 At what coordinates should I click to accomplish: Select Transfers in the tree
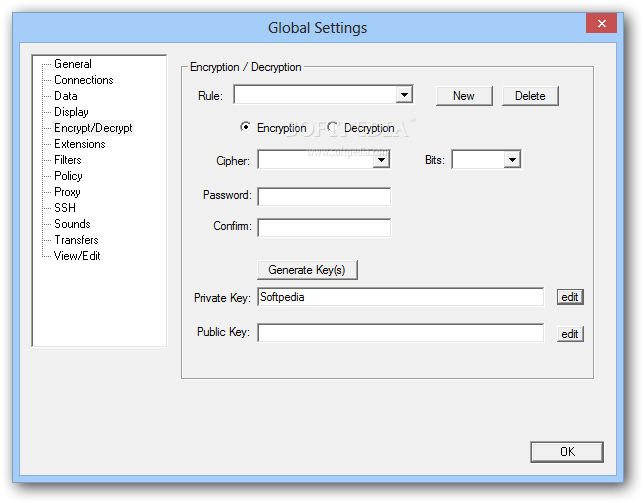76,240
